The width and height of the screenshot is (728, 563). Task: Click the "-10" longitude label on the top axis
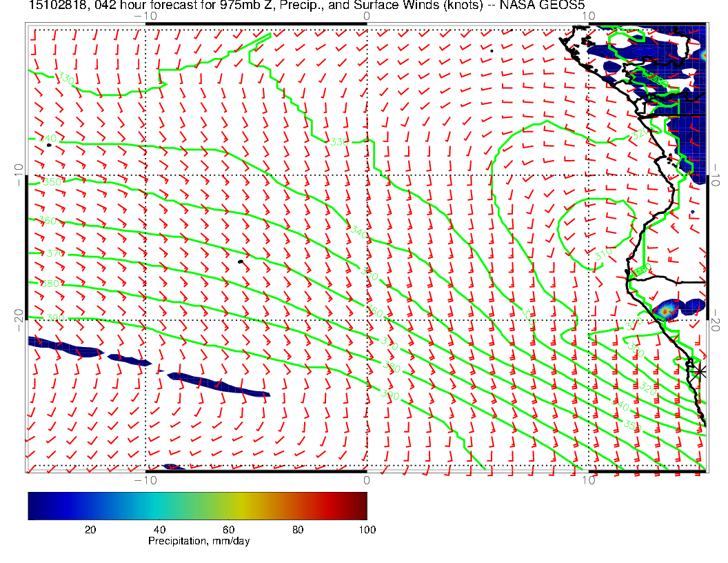point(145,17)
